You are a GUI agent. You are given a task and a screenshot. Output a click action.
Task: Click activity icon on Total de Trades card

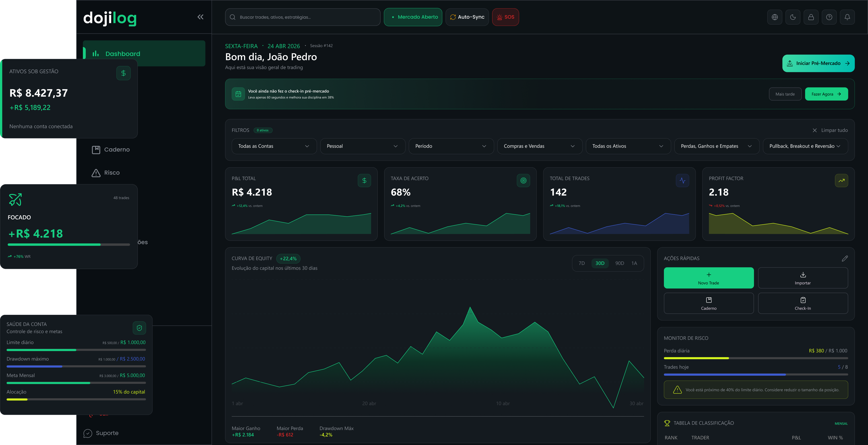pyautogui.click(x=682, y=181)
